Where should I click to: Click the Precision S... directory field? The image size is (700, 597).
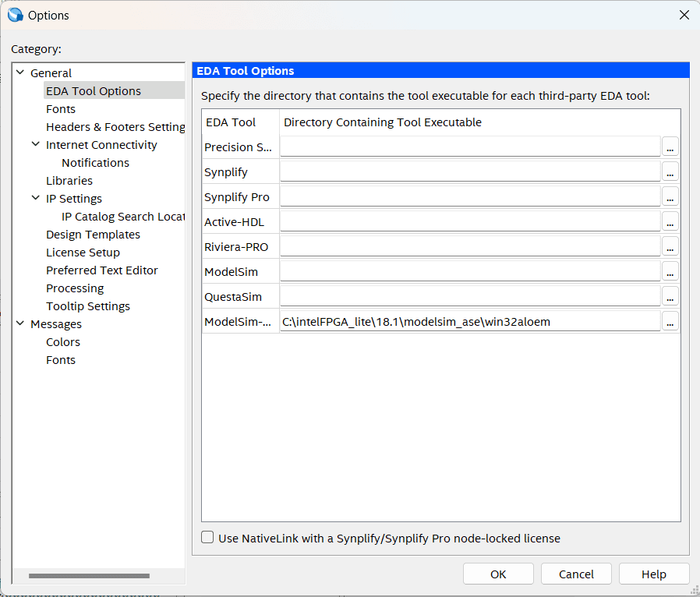pyautogui.click(x=470, y=147)
